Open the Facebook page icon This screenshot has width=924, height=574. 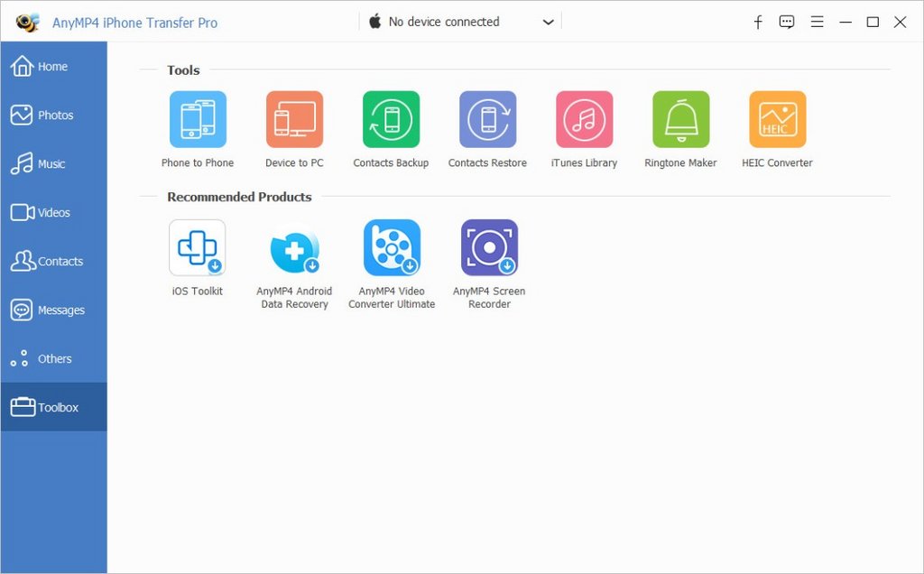(758, 23)
